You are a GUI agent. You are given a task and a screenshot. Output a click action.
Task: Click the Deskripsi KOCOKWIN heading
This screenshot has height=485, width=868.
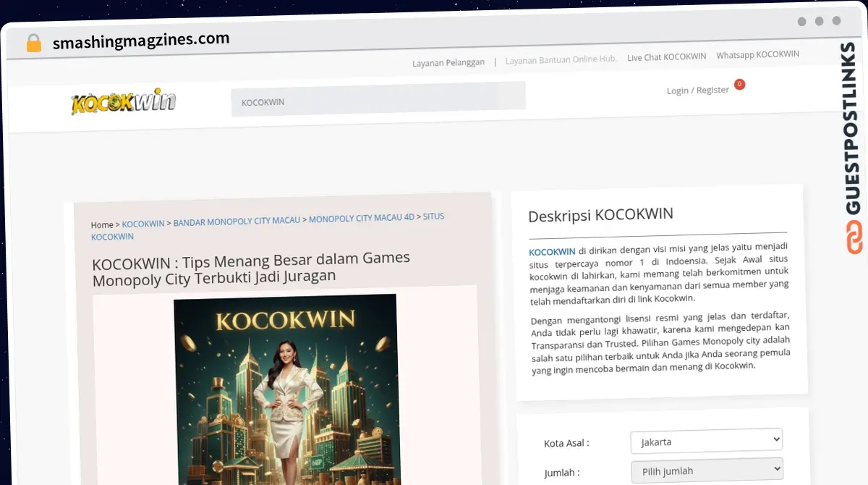[x=600, y=215]
